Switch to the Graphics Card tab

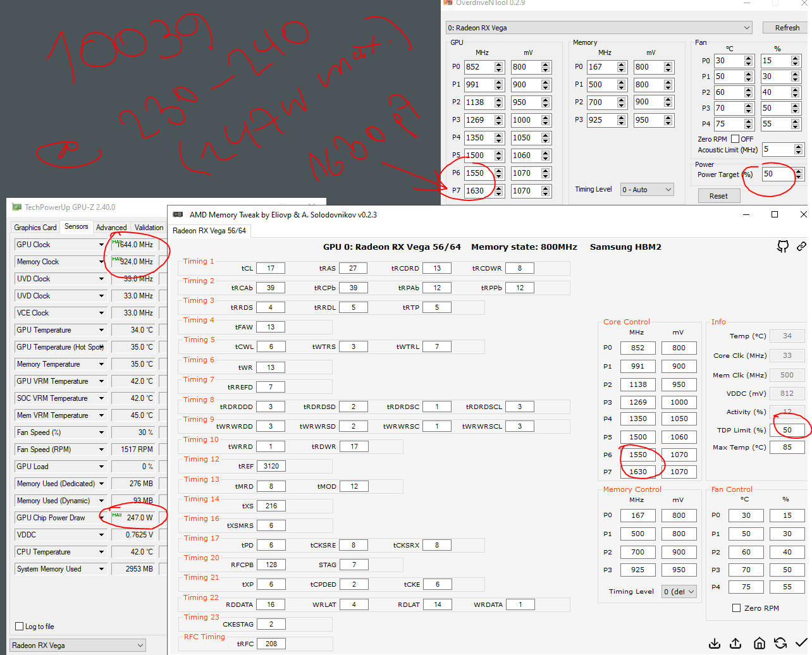coord(35,227)
